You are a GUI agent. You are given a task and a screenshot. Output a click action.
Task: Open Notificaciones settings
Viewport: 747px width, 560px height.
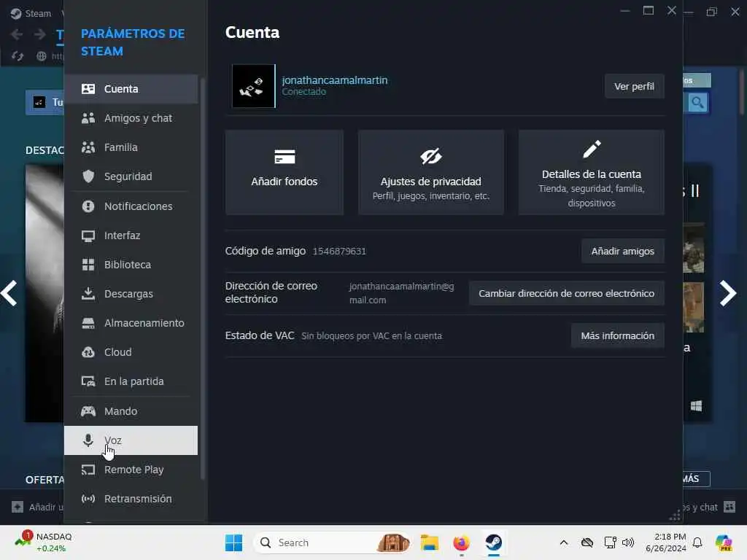(x=131, y=206)
